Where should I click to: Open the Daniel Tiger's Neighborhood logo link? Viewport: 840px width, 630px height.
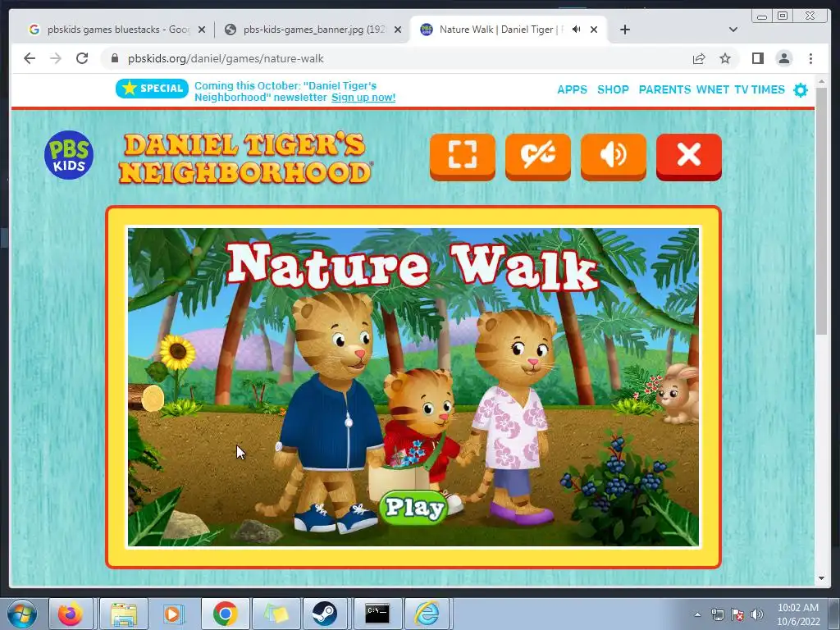(x=245, y=158)
